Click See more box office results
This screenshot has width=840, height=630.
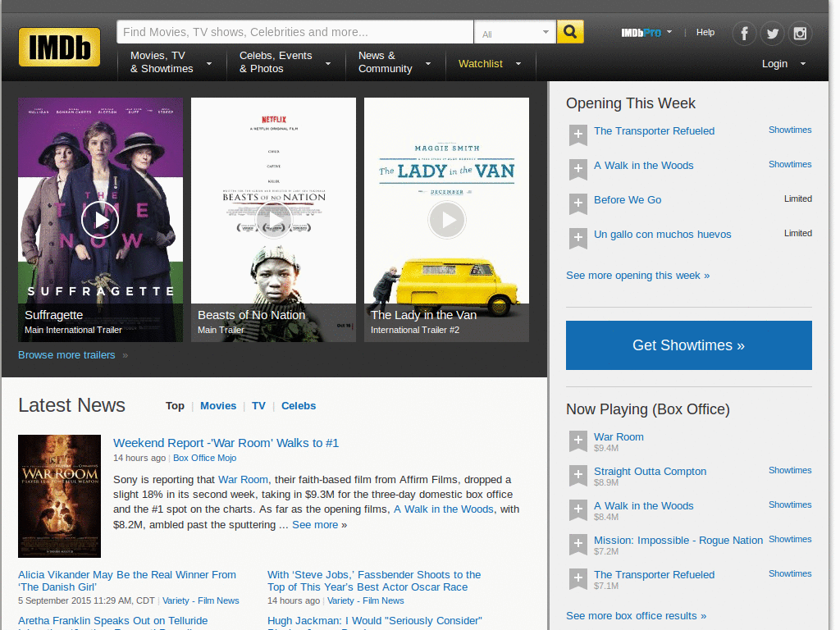636,616
